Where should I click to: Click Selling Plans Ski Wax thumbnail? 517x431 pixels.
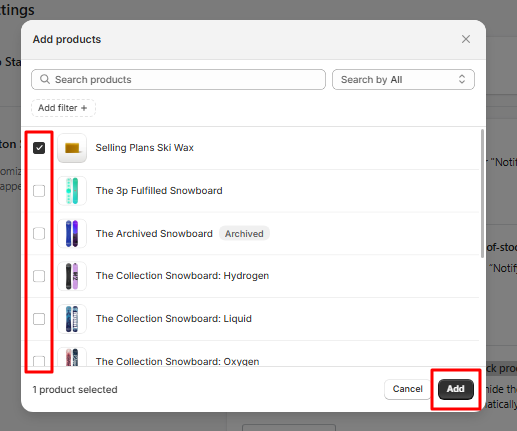coord(72,148)
